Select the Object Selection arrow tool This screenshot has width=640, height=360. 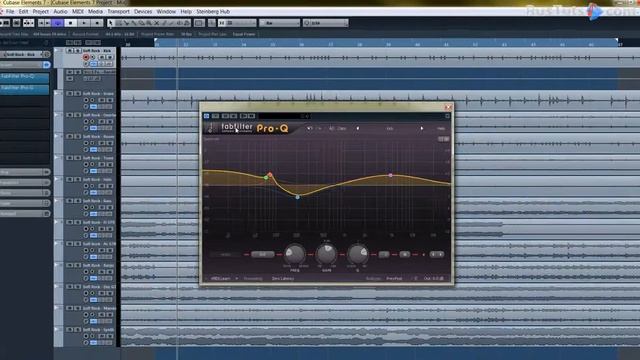pos(110,23)
